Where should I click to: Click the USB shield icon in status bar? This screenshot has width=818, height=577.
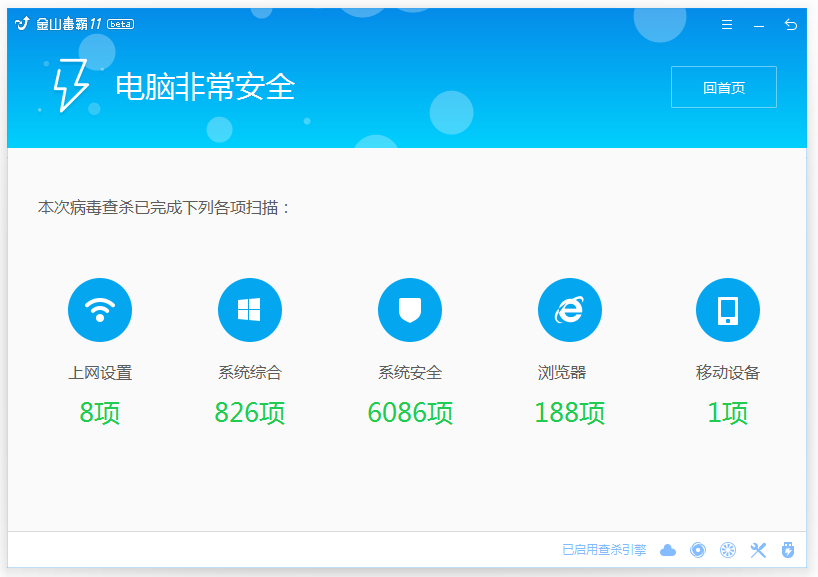pyautogui.click(x=788, y=550)
